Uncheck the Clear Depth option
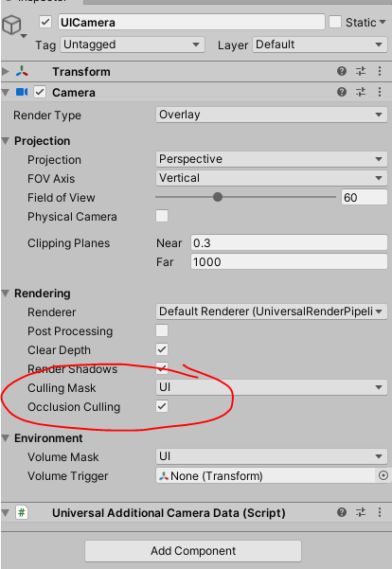 (x=162, y=349)
